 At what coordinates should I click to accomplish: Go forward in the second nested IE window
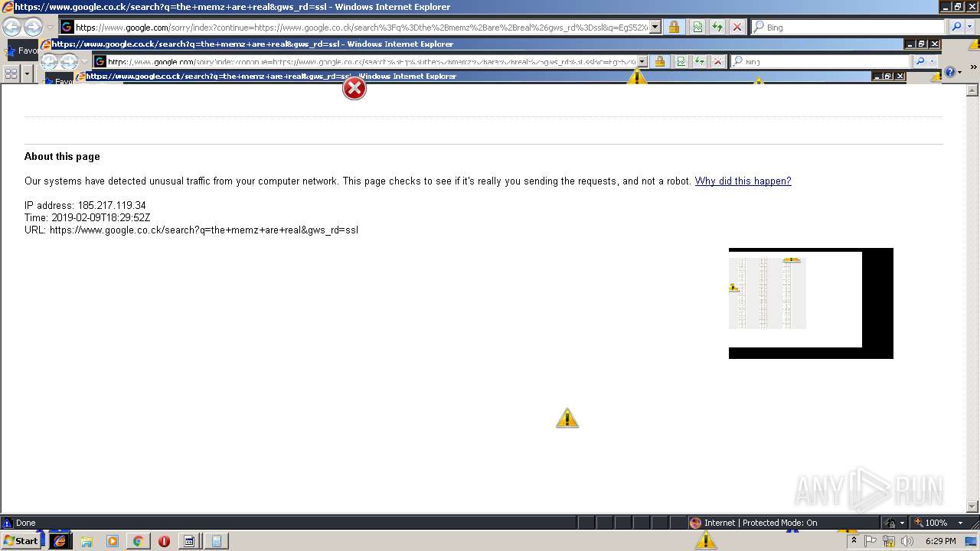click(68, 62)
